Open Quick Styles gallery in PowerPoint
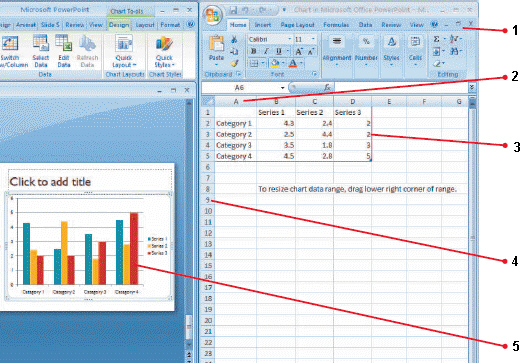The height and width of the screenshot is (363, 530). (164, 51)
